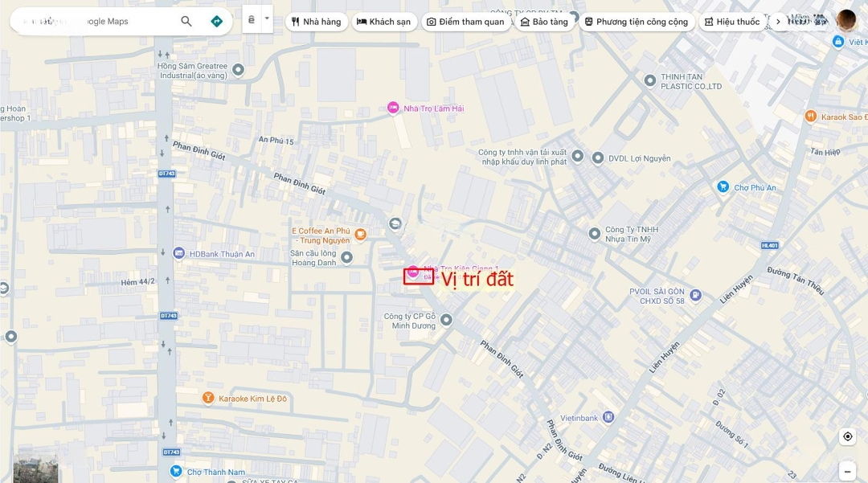Expand the dropdown arrow beside the search box
Viewport: 868px width, 483px height.
267,18
